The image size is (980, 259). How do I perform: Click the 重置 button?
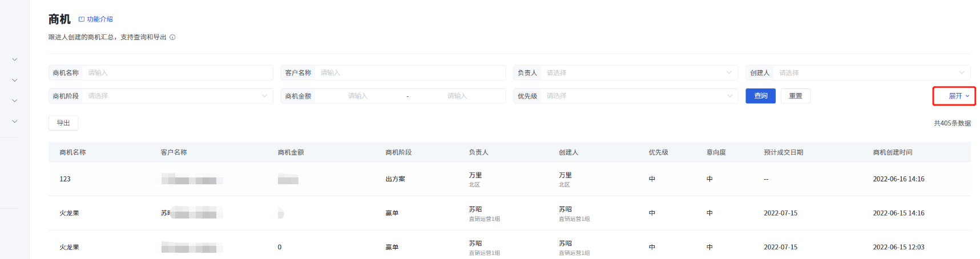[x=796, y=96]
